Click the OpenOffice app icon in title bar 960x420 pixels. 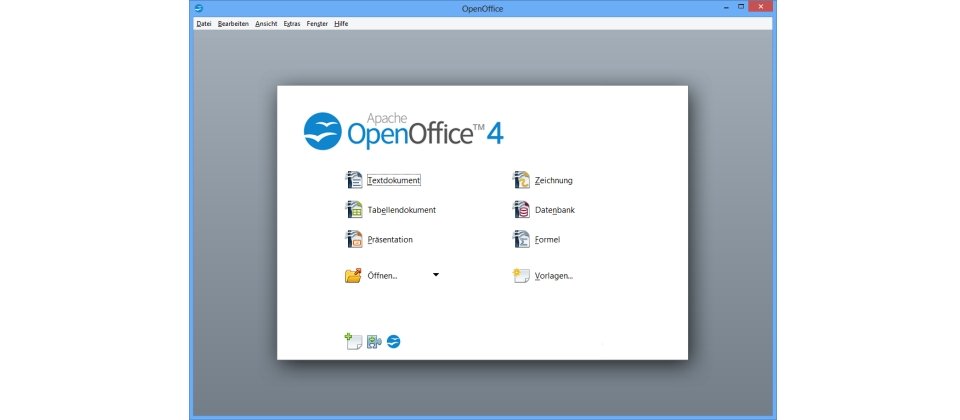pyautogui.click(x=198, y=8)
